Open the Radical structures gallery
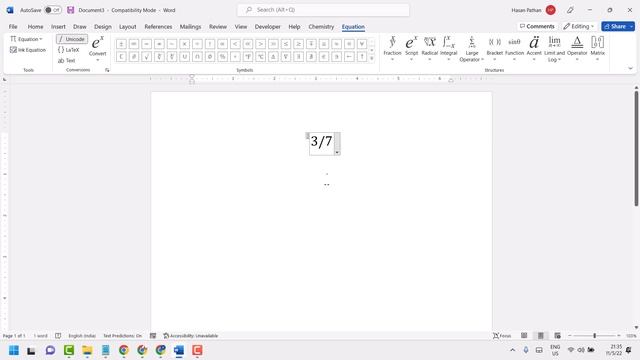The image size is (640, 360). (x=429, y=48)
